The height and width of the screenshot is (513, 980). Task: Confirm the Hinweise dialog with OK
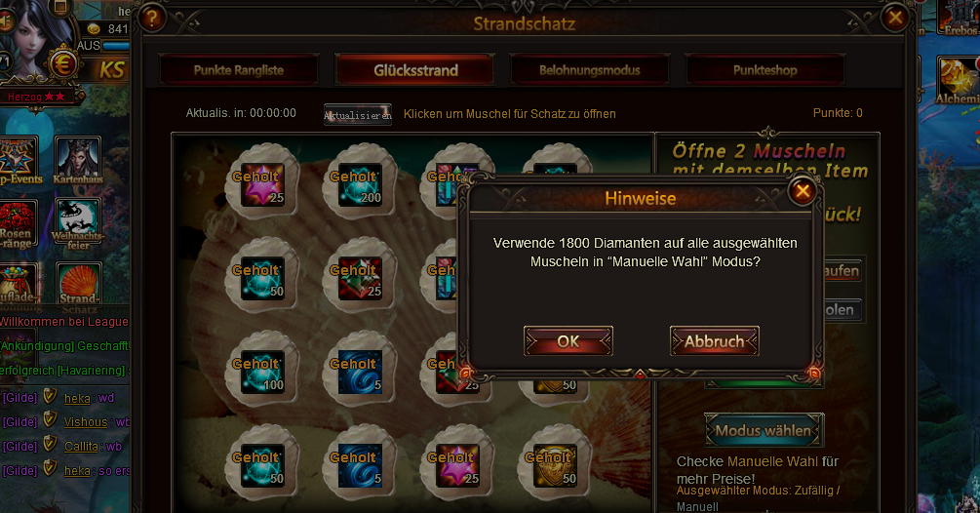click(x=568, y=341)
